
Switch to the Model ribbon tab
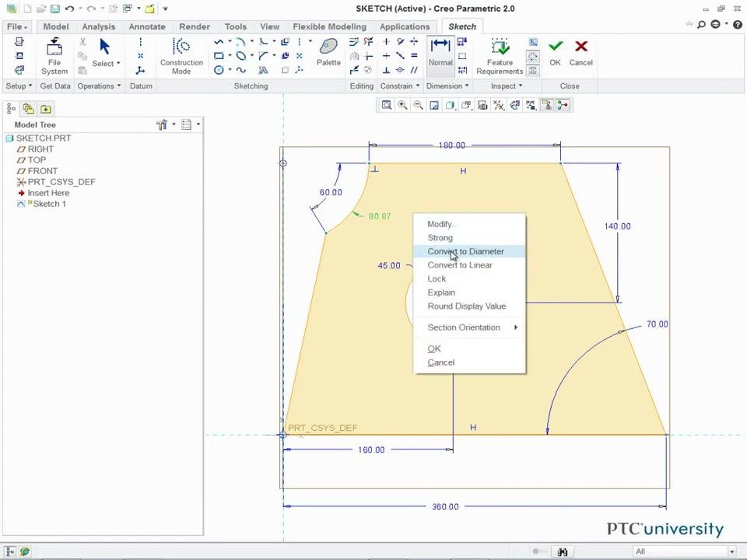(56, 26)
